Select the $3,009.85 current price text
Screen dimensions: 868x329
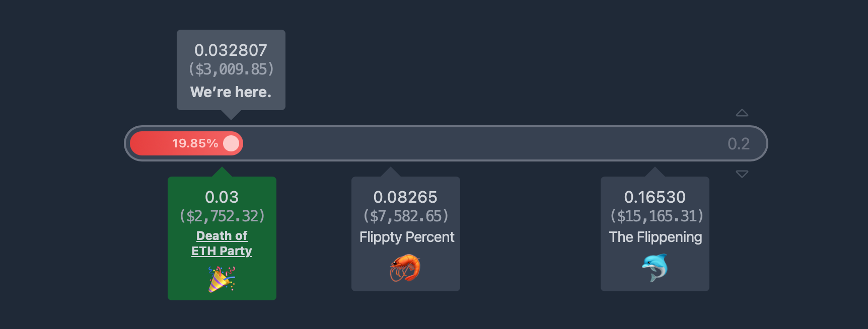coord(231,69)
